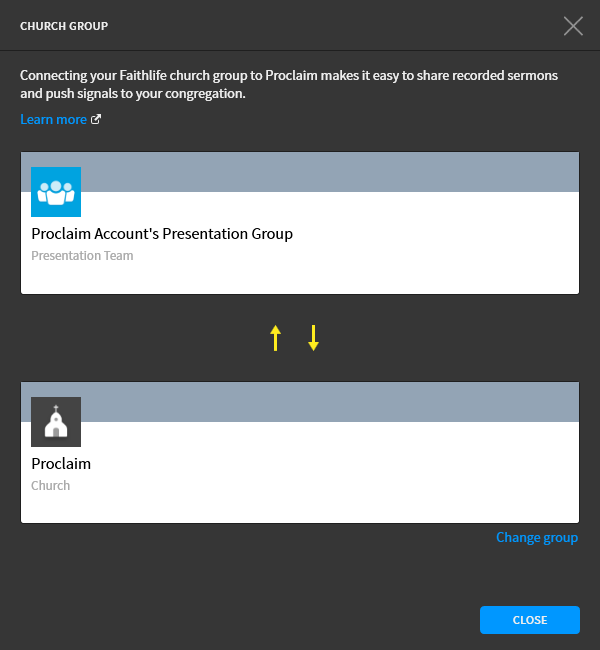Click the Church subtitle label

pos(51,486)
